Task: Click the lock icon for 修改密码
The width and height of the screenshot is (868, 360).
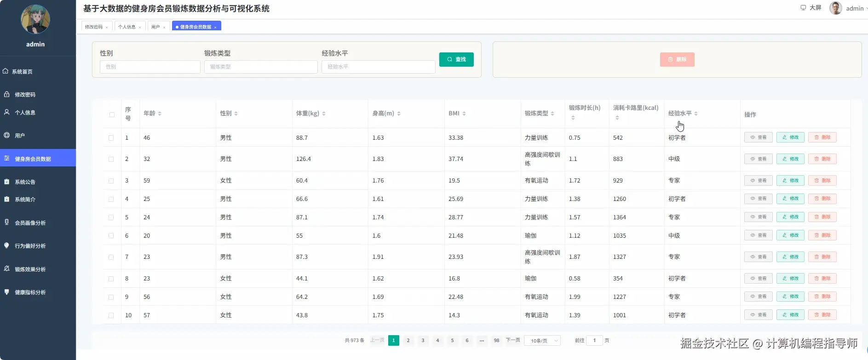Action: point(7,94)
